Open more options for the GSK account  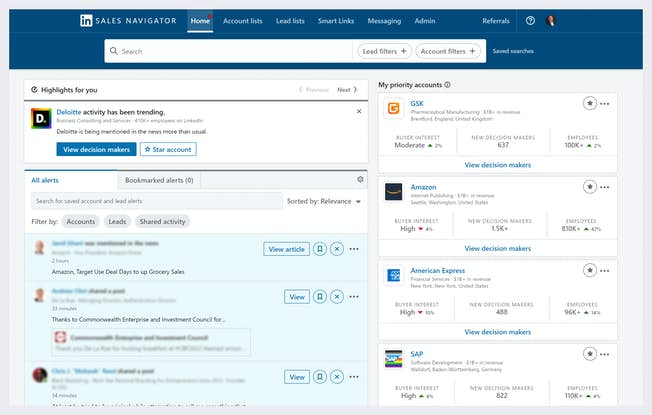[604, 103]
